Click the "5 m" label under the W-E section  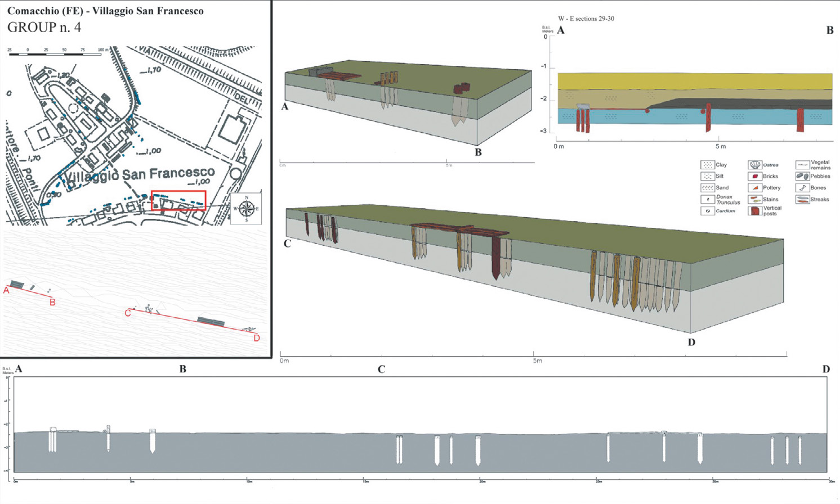tap(721, 146)
